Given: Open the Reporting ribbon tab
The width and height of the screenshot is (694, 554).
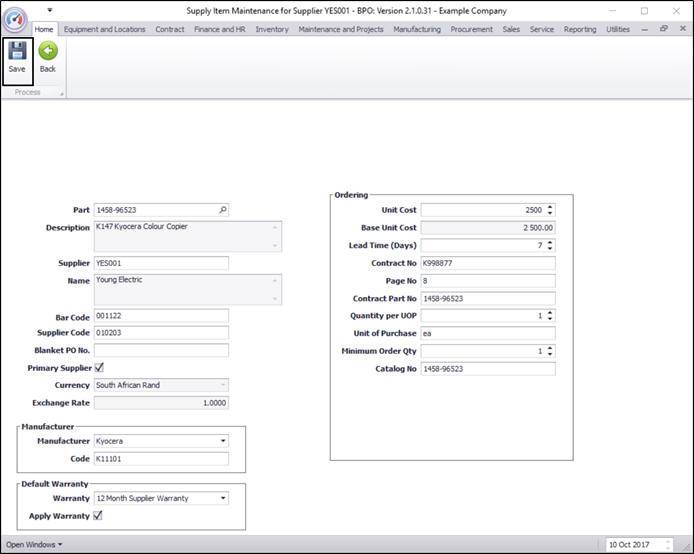Looking at the screenshot, I should 580,29.
